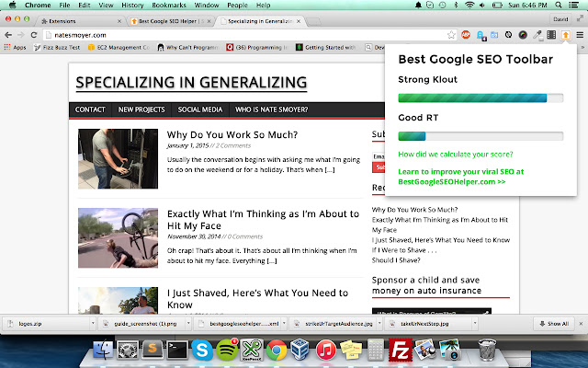Reload the page with the refresh icon
Screen dimensions: 588x368
click(x=34, y=35)
